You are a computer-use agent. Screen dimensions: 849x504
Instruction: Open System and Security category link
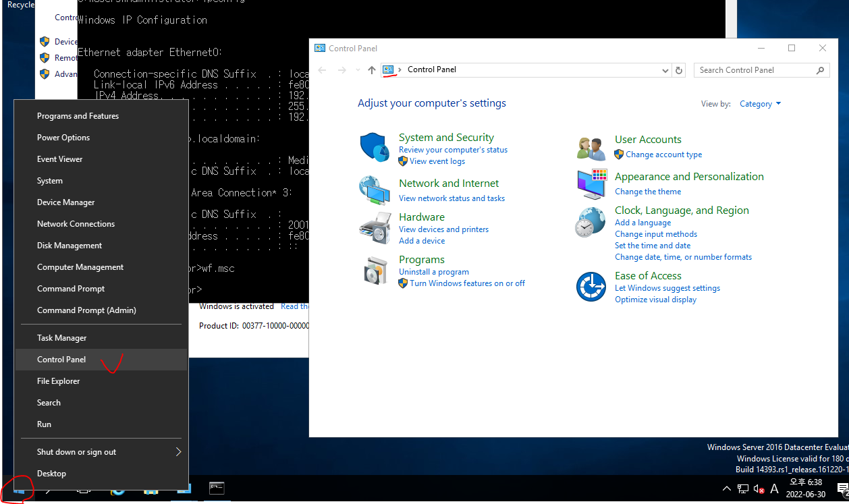(x=446, y=138)
